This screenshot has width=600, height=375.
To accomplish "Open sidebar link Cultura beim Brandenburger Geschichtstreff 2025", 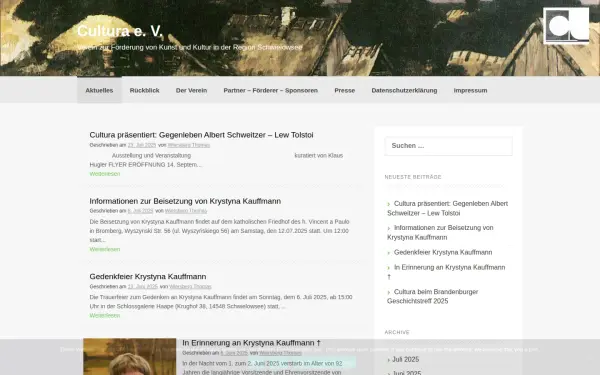I will [x=433, y=296].
